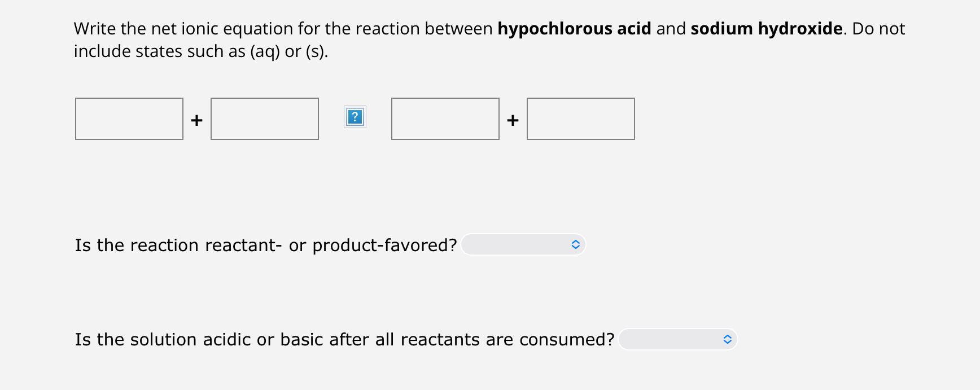Click the chevron on the product-favored selector
Viewport: 980px width, 390px height.
[576, 245]
